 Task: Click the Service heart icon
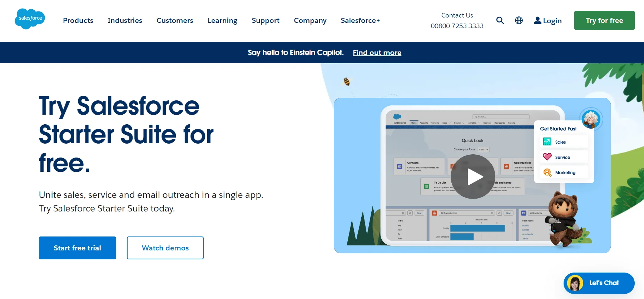pos(547,157)
